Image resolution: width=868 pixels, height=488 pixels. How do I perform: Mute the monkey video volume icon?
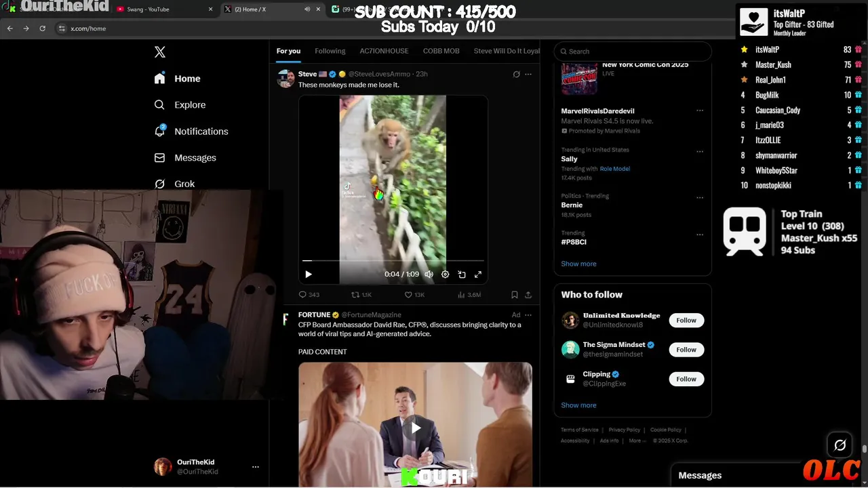click(x=429, y=274)
